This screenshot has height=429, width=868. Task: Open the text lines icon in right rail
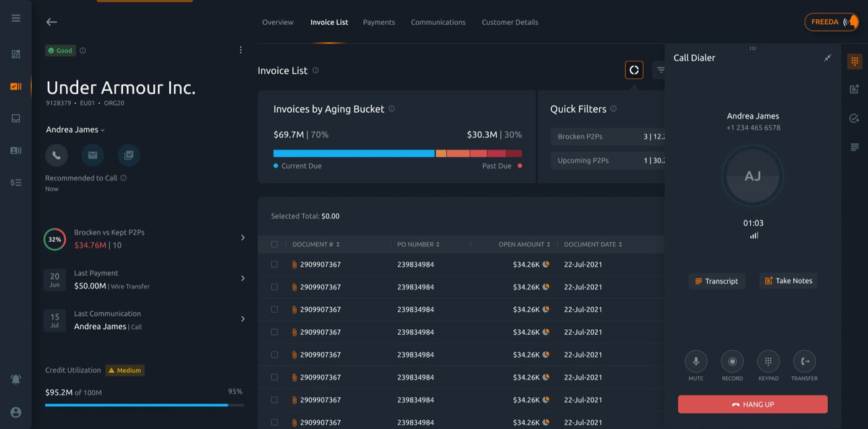pyautogui.click(x=854, y=147)
